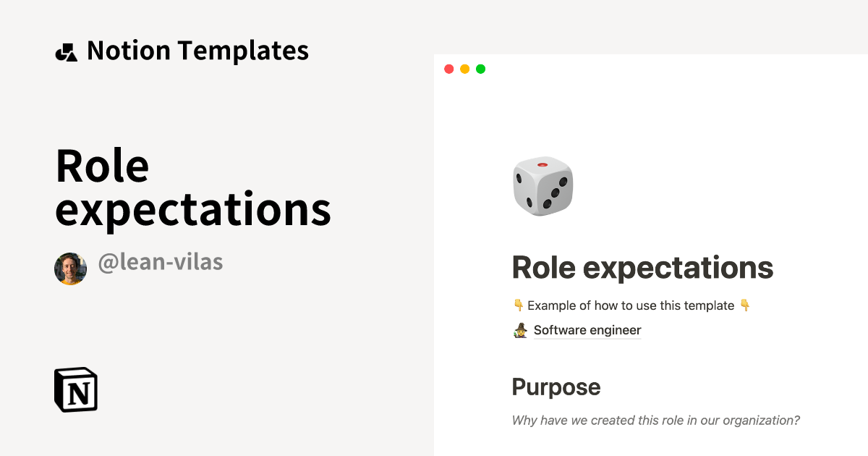Image resolution: width=868 pixels, height=456 pixels.
Task: Click the red traffic light dot
Action: [x=450, y=69]
